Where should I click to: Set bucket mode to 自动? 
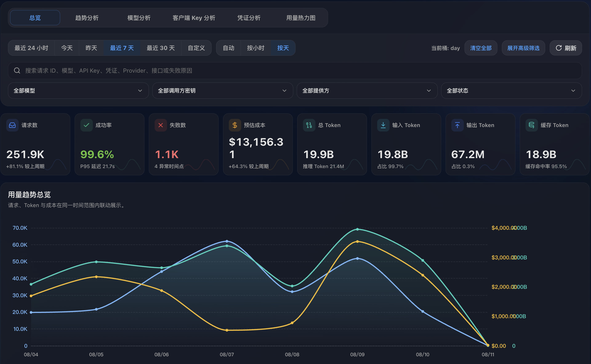tap(228, 48)
